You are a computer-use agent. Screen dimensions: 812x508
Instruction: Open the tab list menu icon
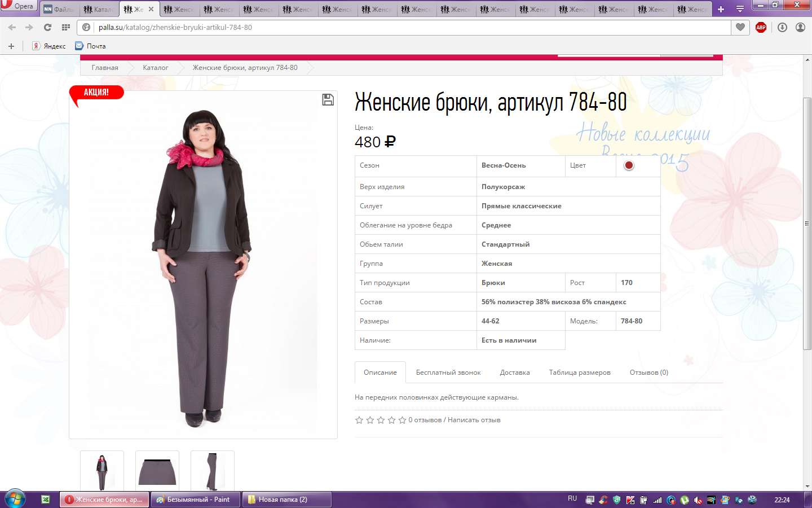pos(740,9)
